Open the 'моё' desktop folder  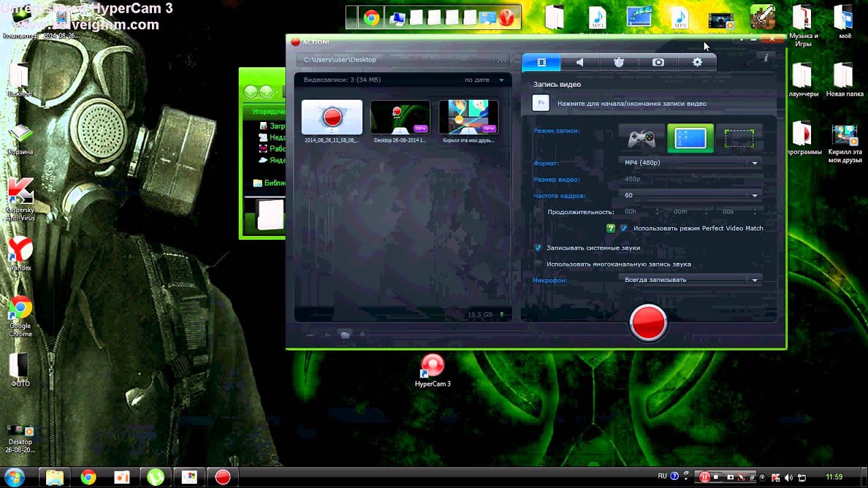point(844,22)
